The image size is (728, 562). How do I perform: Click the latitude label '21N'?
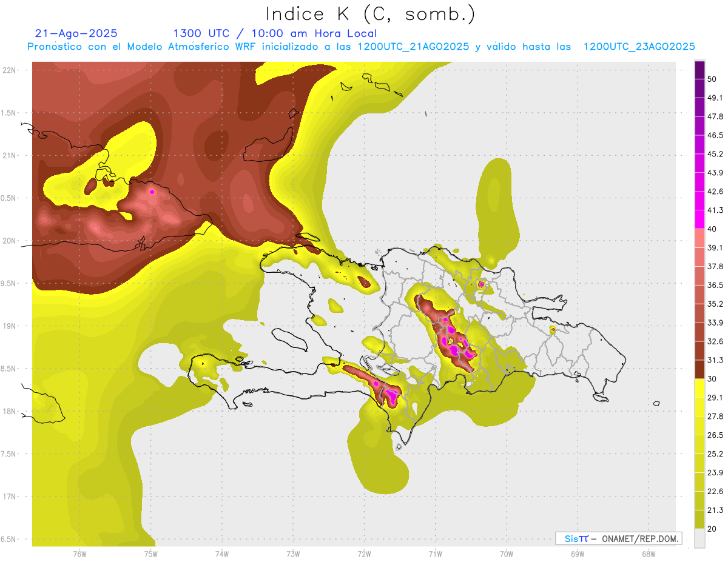tap(10, 155)
